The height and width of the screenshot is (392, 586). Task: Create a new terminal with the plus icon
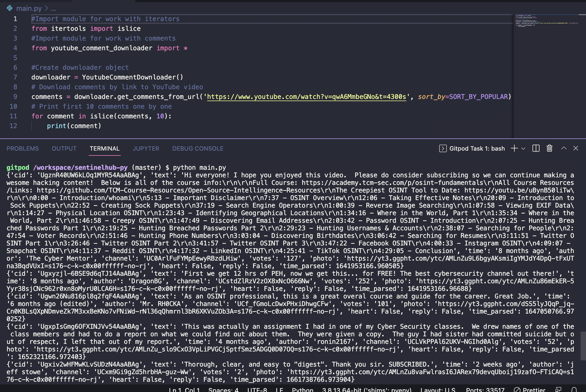514,148
